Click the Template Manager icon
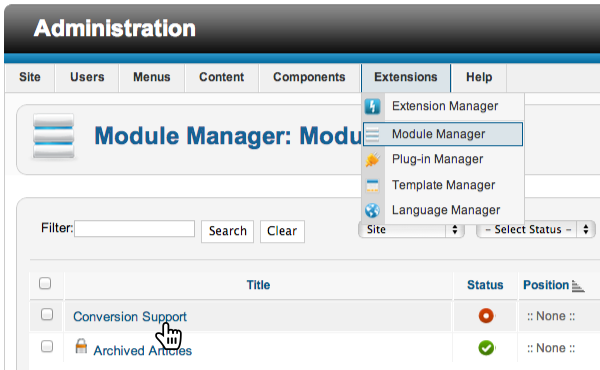 click(372, 185)
